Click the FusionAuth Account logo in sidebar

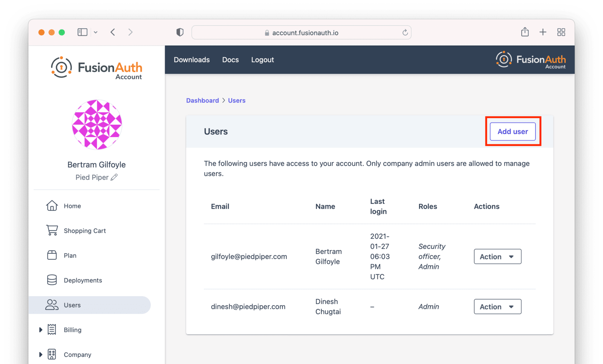[x=97, y=68]
